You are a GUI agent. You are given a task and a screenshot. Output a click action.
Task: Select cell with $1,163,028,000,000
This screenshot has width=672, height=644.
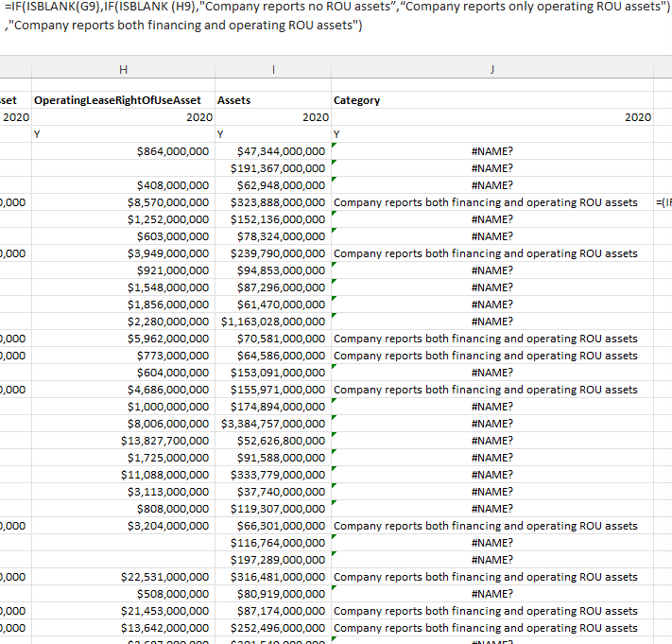273,322
